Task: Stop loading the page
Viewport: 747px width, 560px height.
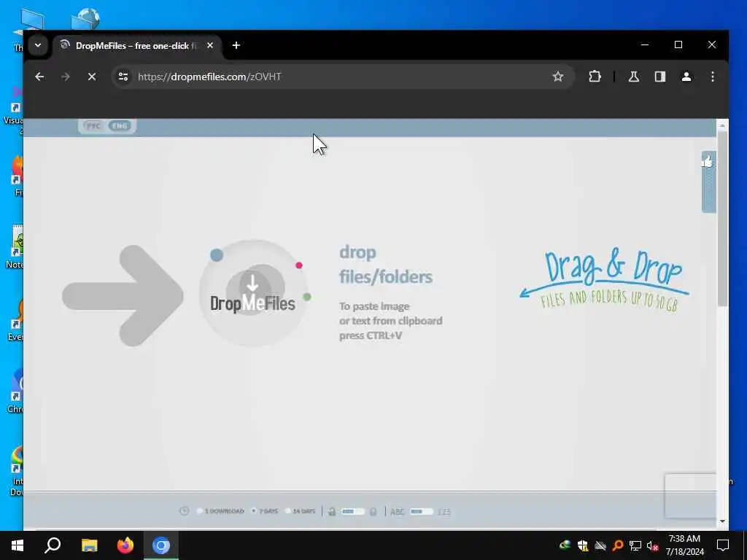Action: 92,77
